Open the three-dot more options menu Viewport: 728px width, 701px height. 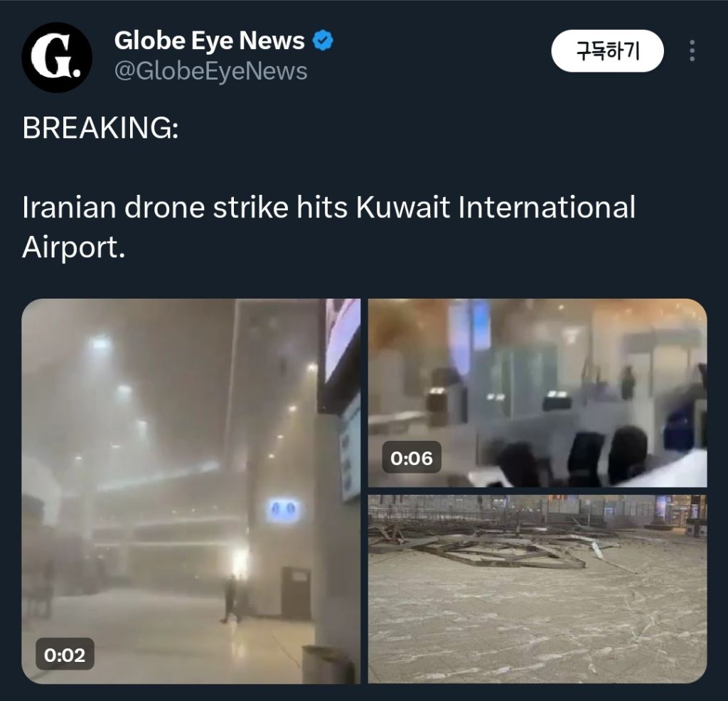[692, 50]
